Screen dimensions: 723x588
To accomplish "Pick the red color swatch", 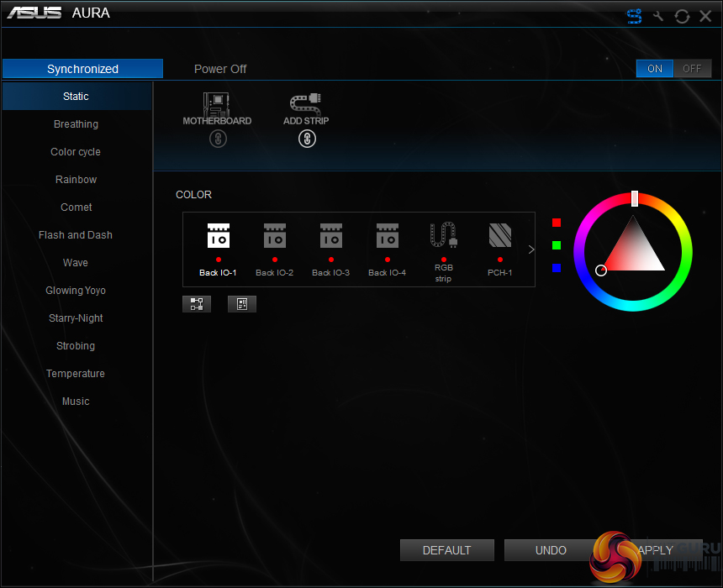I will point(557,223).
